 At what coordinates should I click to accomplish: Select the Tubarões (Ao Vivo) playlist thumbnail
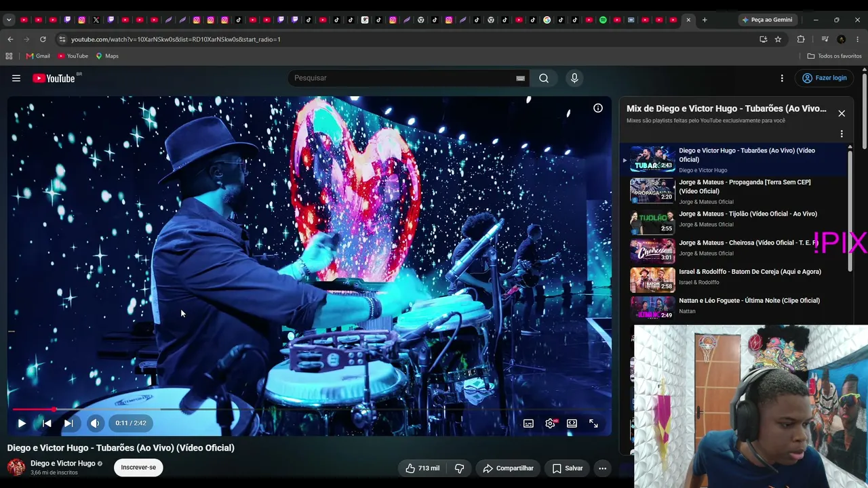tap(652, 159)
